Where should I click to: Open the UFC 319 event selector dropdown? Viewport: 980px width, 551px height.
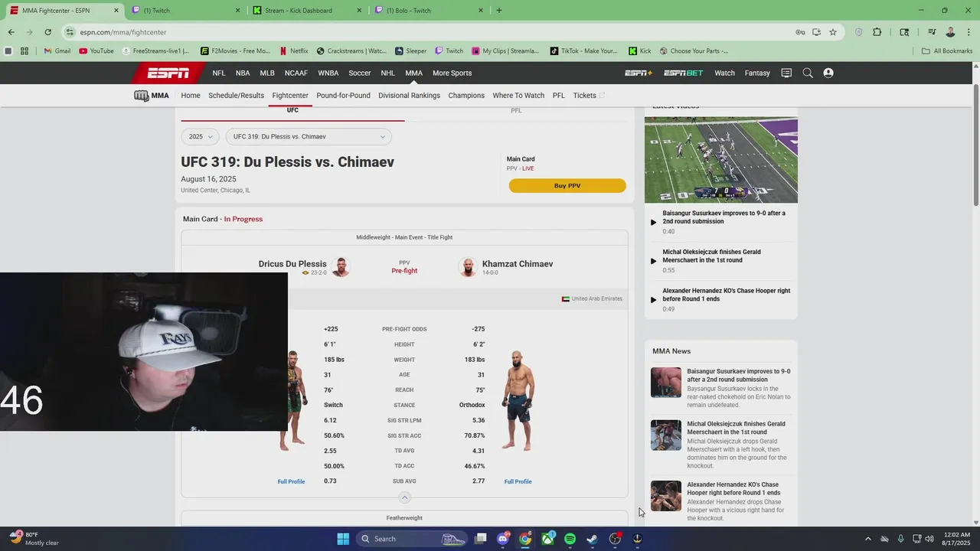tap(309, 137)
